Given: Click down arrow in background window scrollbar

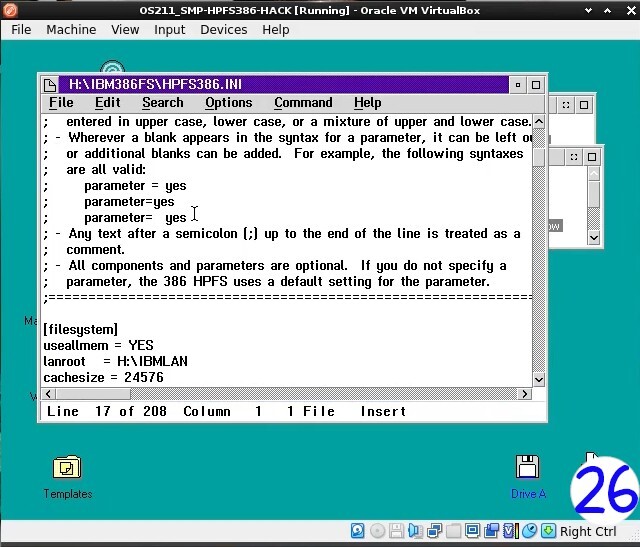Looking at the screenshot, I should 594,238.
